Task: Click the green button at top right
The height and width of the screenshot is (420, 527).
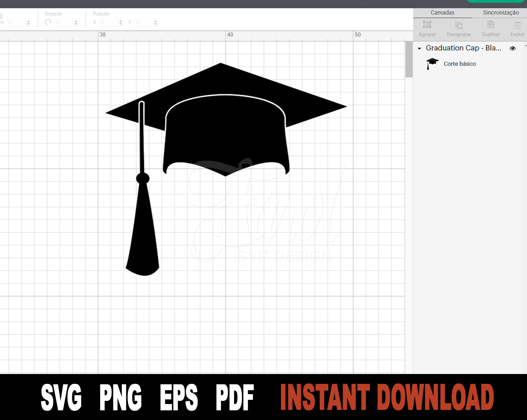Action: pyautogui.click(x=496, y=1)
